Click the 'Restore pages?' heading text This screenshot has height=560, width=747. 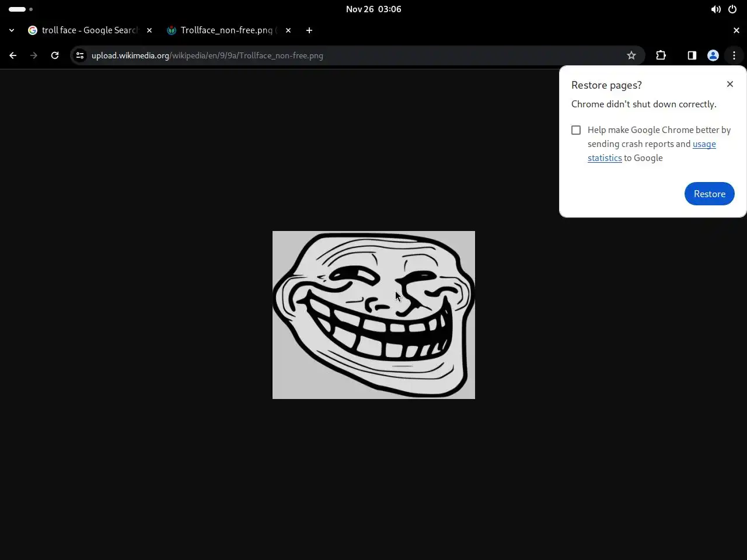click(x=606, y=85)
